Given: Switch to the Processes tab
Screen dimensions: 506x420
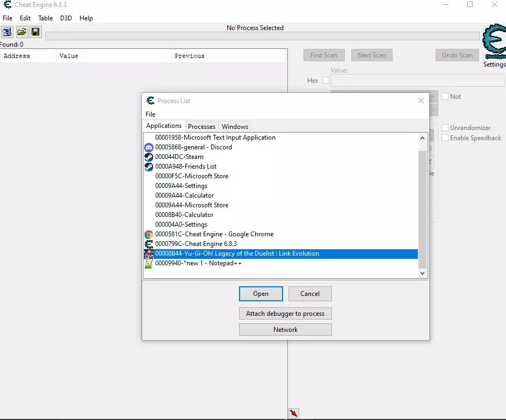Looking at the screenshot, I should [x=201, y=126].
